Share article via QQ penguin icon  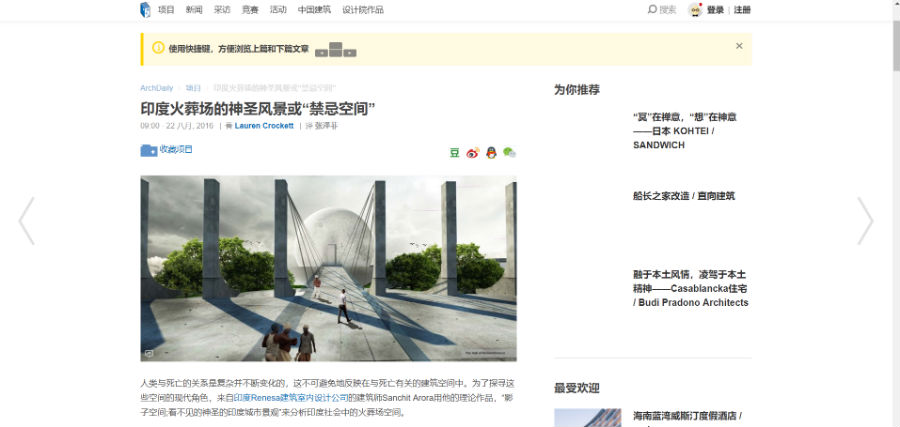tap(491, 153)
